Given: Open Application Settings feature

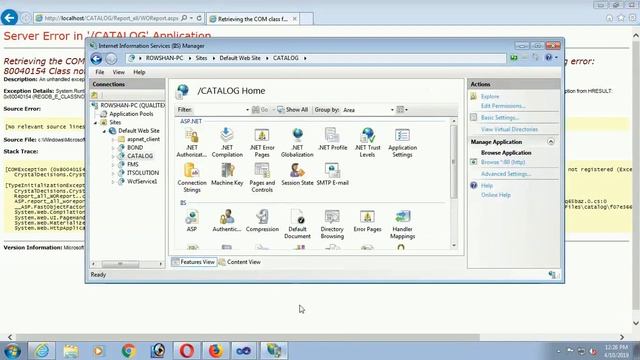Looking at the screenshot, I should pyautogui.click(x=402, y=142).
